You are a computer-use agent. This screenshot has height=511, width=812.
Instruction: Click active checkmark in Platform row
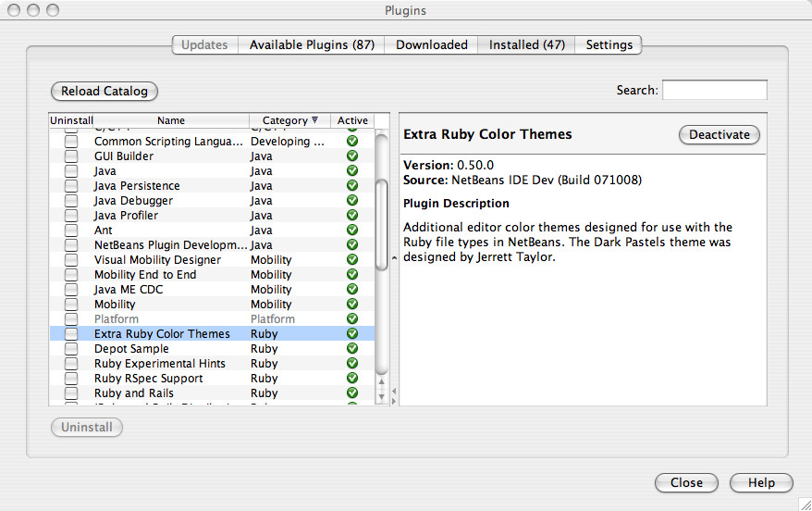352,318
